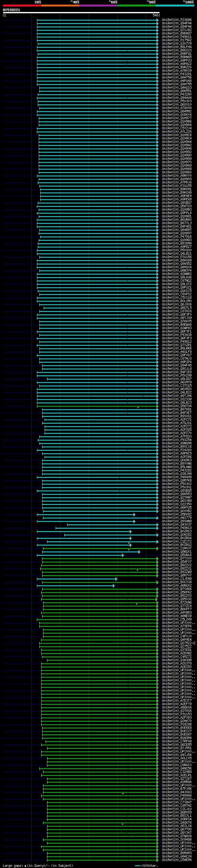Select hit UniRef100_P17562
The height and width of the screenshot is (868, 197).
(177, 40)
